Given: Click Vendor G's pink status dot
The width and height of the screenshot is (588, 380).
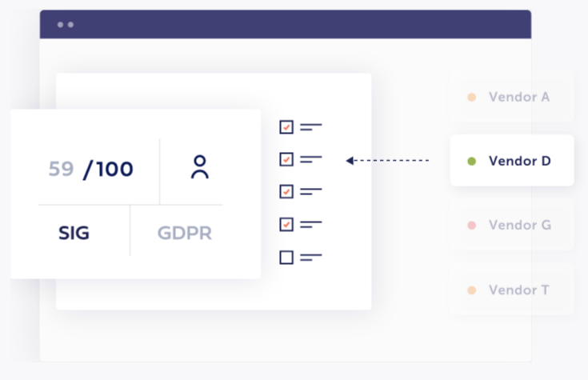Looking at the screenshot, I should pyautogui.click(x=472, y=226).
